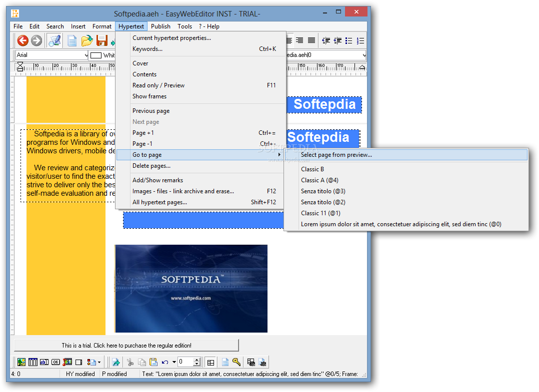Apply a bulleted list
Image resolution: width=539 pixels, height=392 pixels.
pyautogui.click(x=349, y=41)
